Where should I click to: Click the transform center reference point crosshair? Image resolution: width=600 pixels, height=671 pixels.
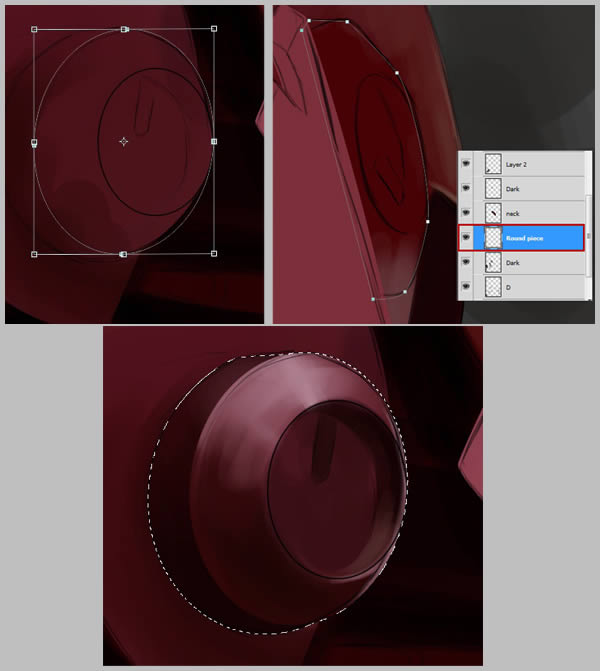click(124, 141)
